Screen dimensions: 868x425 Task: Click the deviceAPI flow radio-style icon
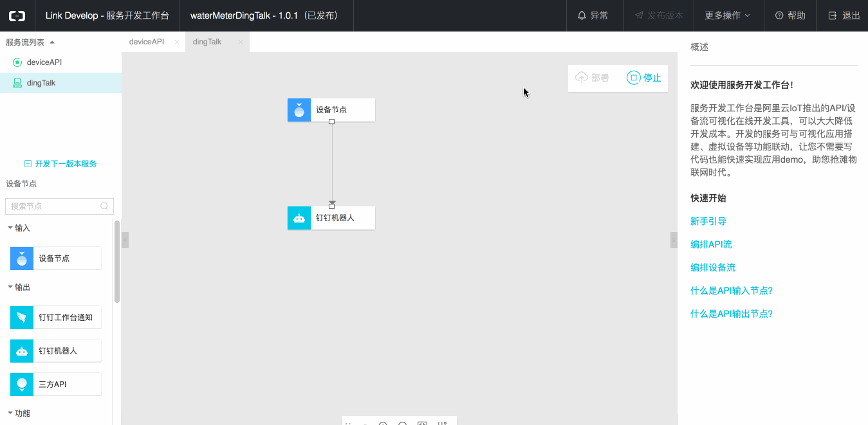tap(17, 62)
